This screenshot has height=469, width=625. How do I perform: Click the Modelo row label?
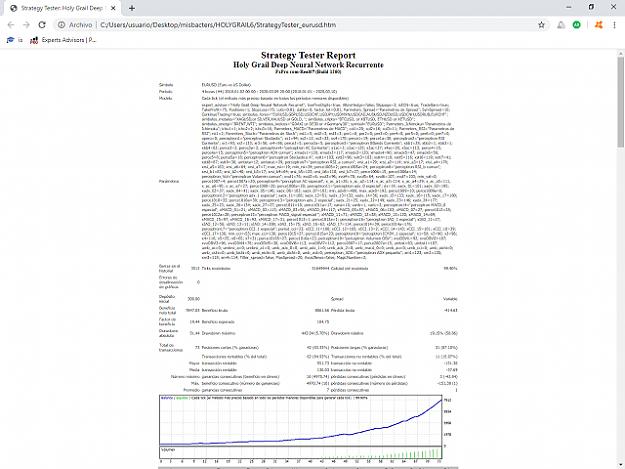pos(165,98)
